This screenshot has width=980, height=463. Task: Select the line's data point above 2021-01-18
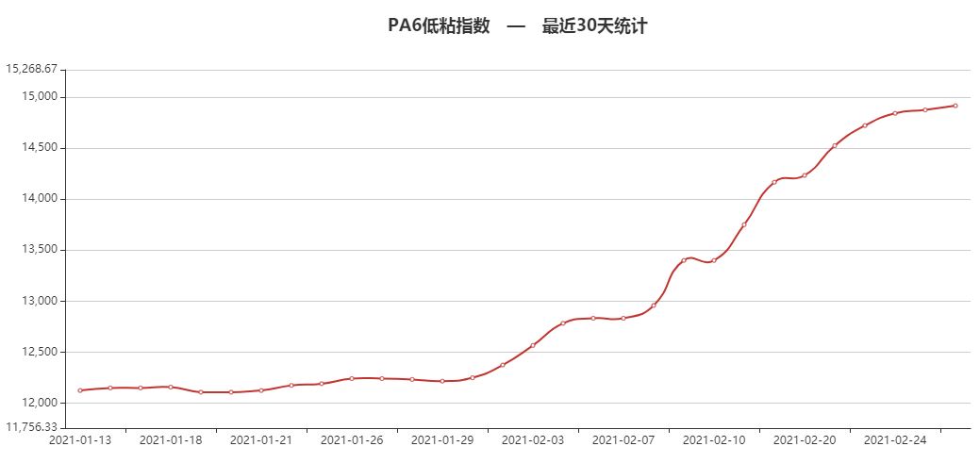click(171, 387)
